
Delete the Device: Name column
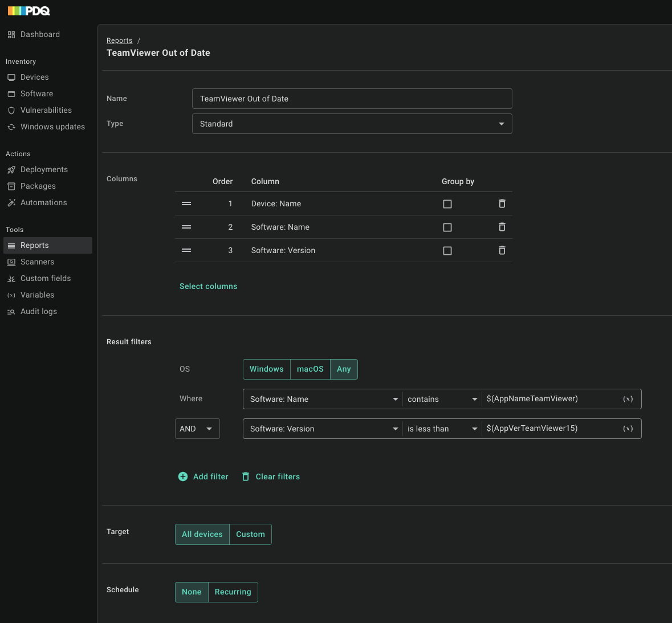502,203
